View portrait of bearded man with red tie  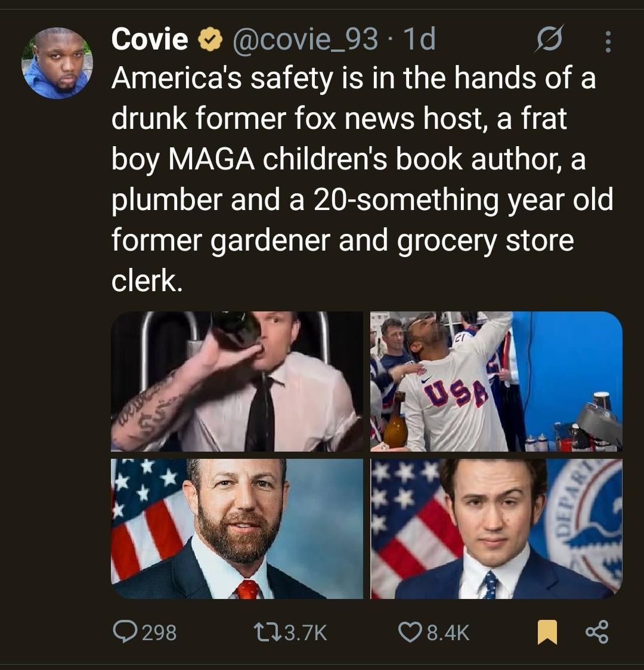click(x=237, y=529)
